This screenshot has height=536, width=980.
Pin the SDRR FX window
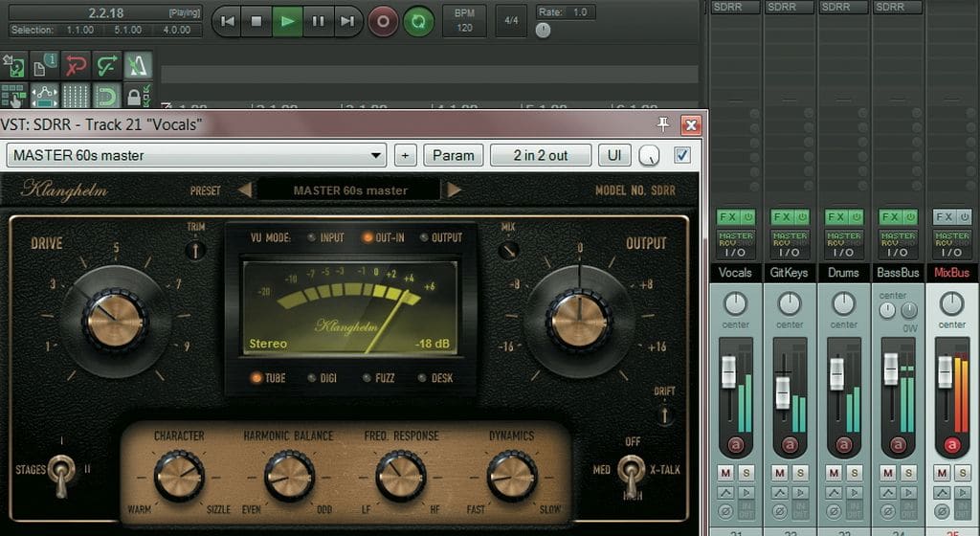663,125
